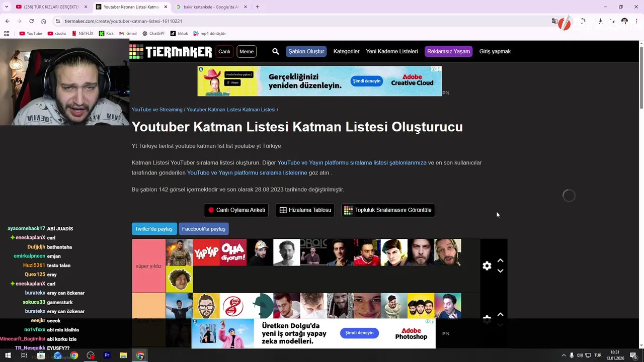The width and height of the screenshot is (644, 362).
Task: Click the Şablon Oluştur button
Action: tap(306, 51)
